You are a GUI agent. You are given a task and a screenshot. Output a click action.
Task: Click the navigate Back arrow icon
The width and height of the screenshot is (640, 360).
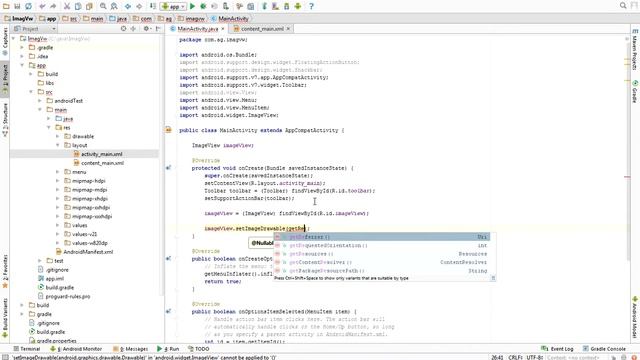[x=128, y=6]
